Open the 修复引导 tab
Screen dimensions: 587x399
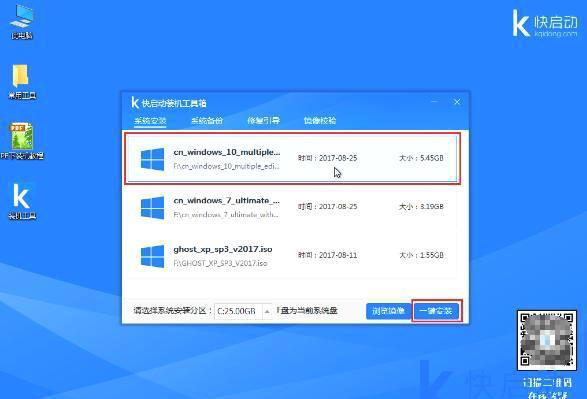coord(264,121)
